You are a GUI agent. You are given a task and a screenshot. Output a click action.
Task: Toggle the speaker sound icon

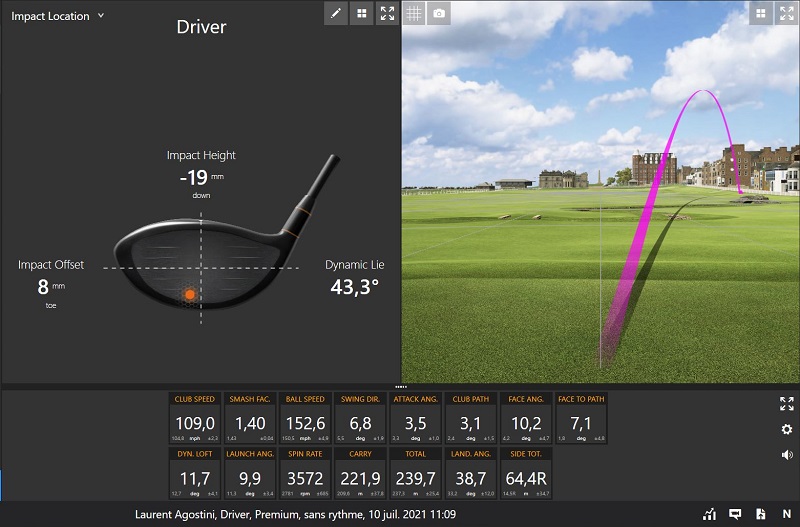tap(787, 455)
